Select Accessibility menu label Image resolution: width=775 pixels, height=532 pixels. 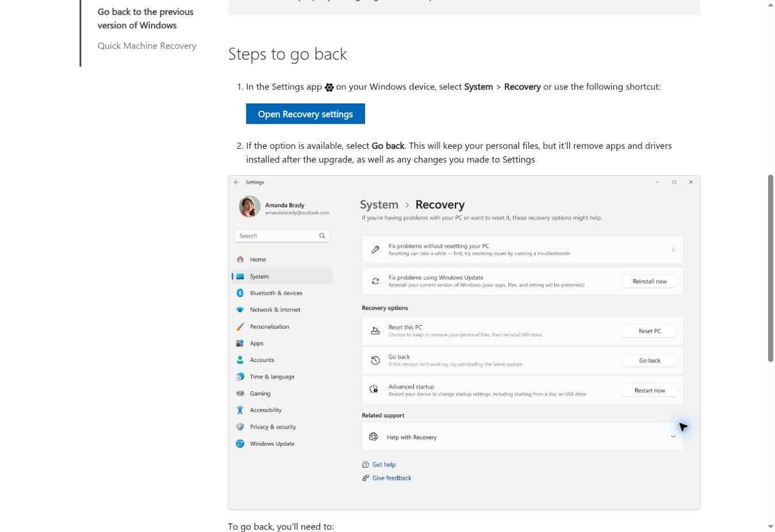click(266, 410)
